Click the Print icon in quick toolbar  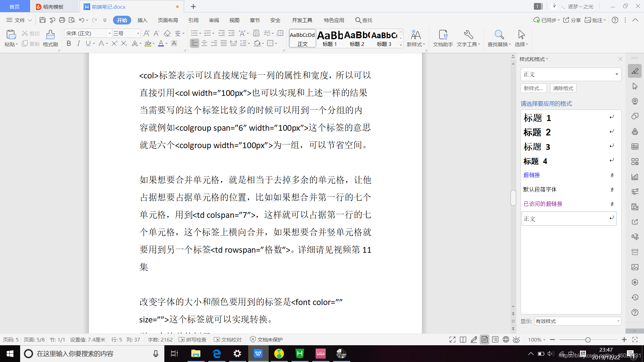point(62,20)
